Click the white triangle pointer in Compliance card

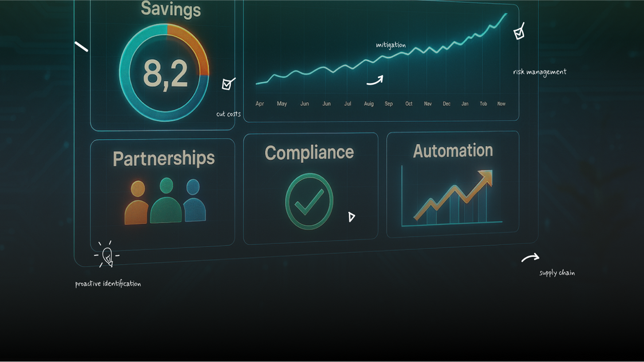351,217
